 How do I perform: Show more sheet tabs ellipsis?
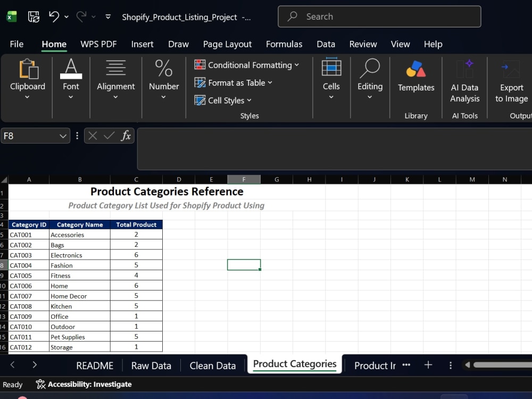[x=406, y=365]
